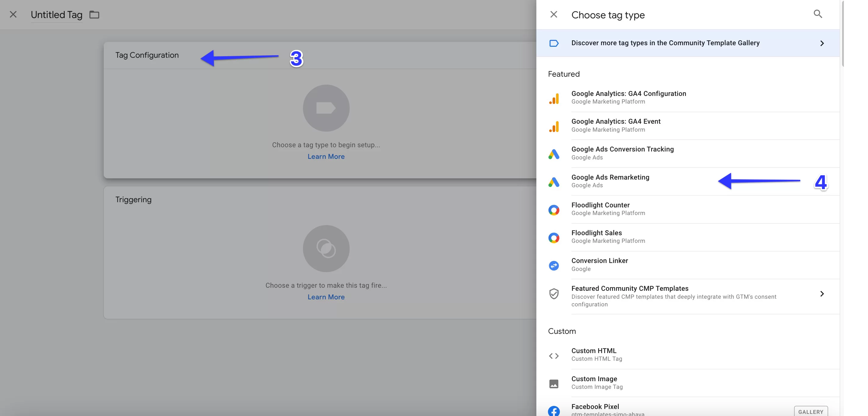This screenshot has height=416, width=868.
Task: Open Community Template Gallery chevron
Action: pos(822,43)
